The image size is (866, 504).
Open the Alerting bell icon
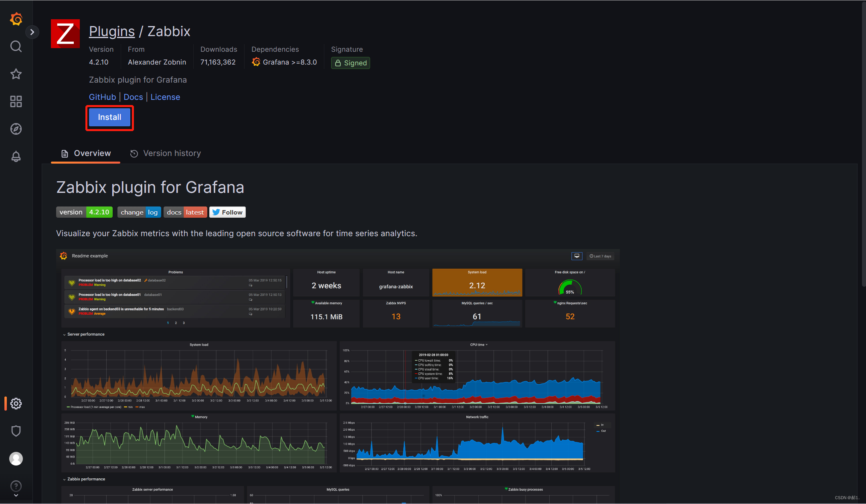[16, 156]
